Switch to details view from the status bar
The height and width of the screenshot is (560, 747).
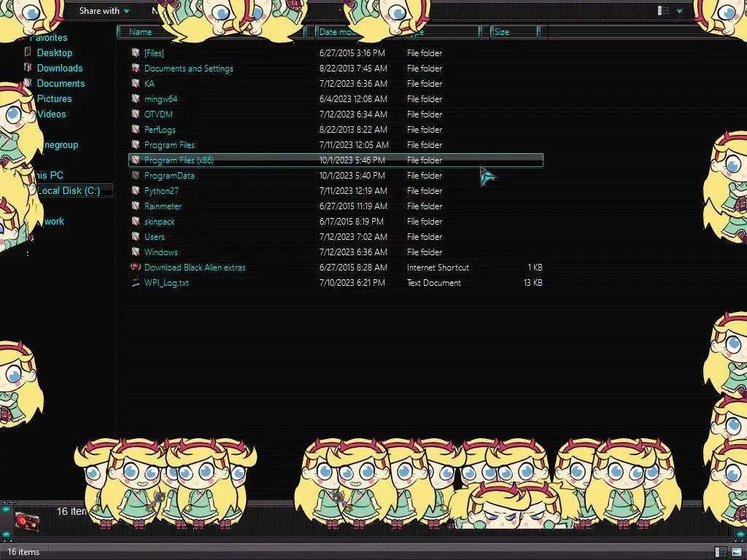click(720, 552)
